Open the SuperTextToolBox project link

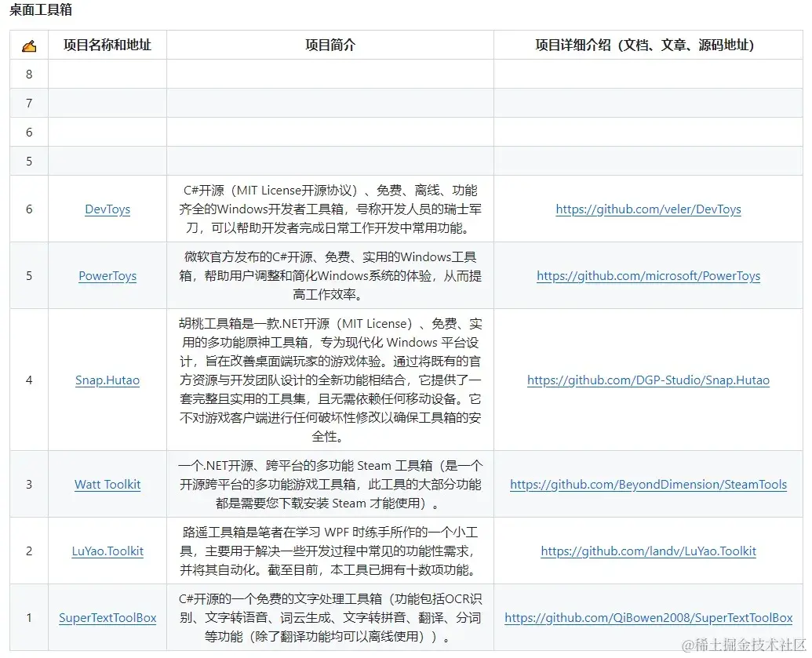pos(107,618)
